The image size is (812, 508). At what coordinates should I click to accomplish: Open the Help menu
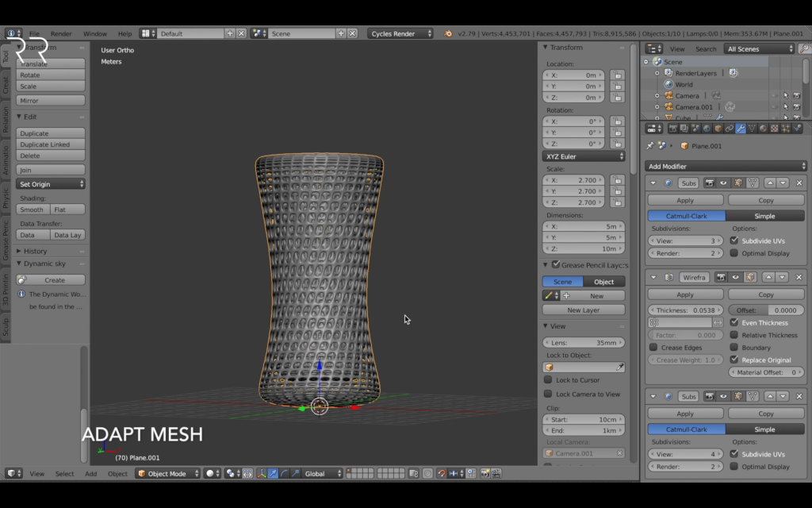(124, 33)
